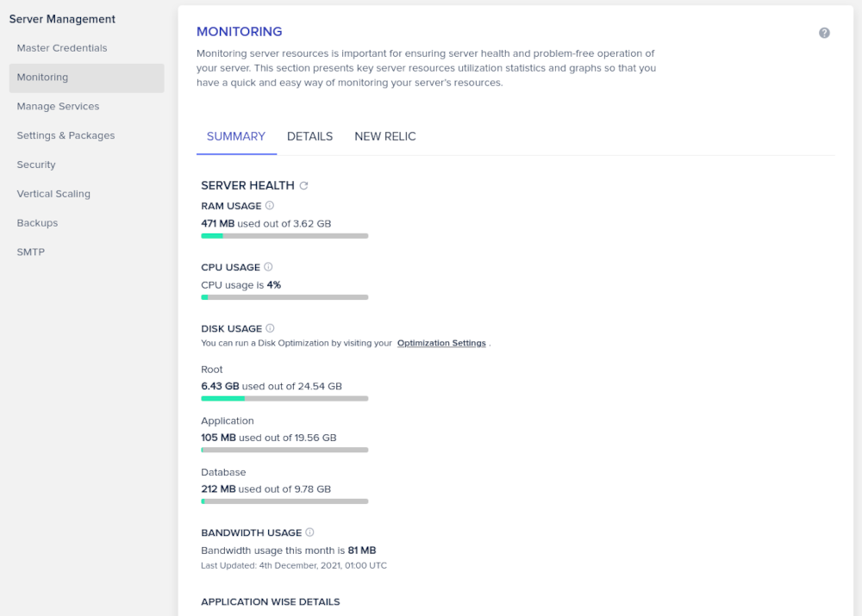The width and height of the screenshot is (862, 616).
Task: Click the help question mark icon
Action: click(824, 33)
